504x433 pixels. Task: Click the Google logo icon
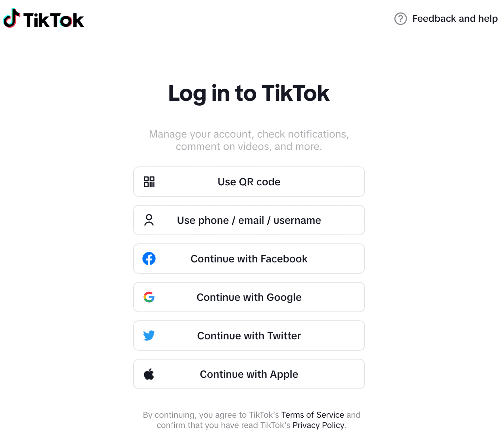tap(149, 297)
